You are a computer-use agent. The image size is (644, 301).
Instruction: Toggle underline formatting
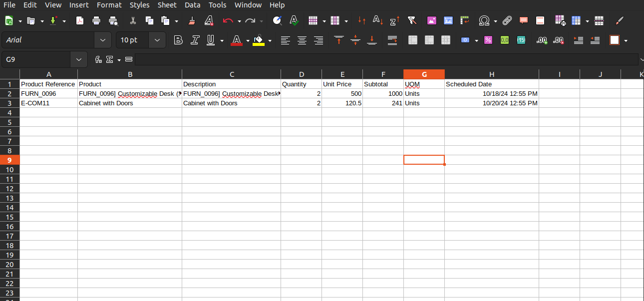coord(211,40)
